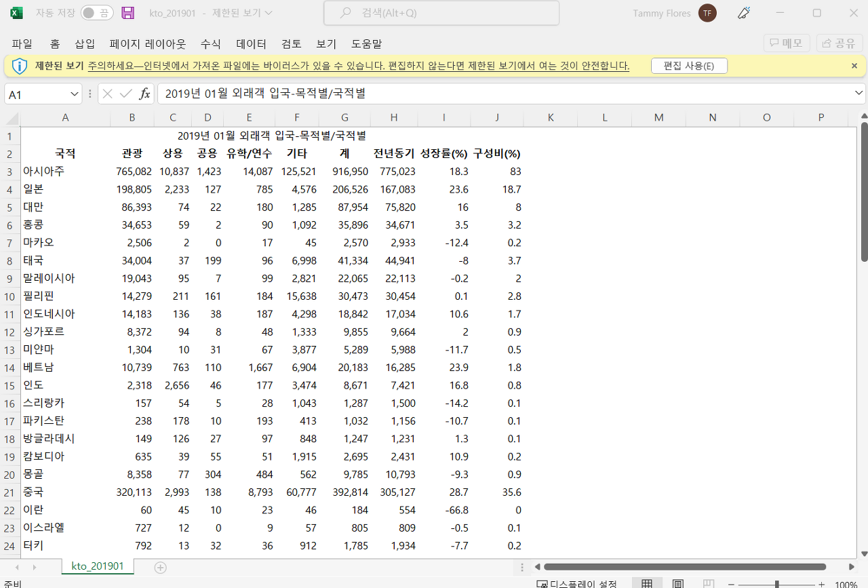The height and width of the screenshot is (588, 868).
Task: Click the search box 검색(Alt+Q)
Action: pos(441,13)
